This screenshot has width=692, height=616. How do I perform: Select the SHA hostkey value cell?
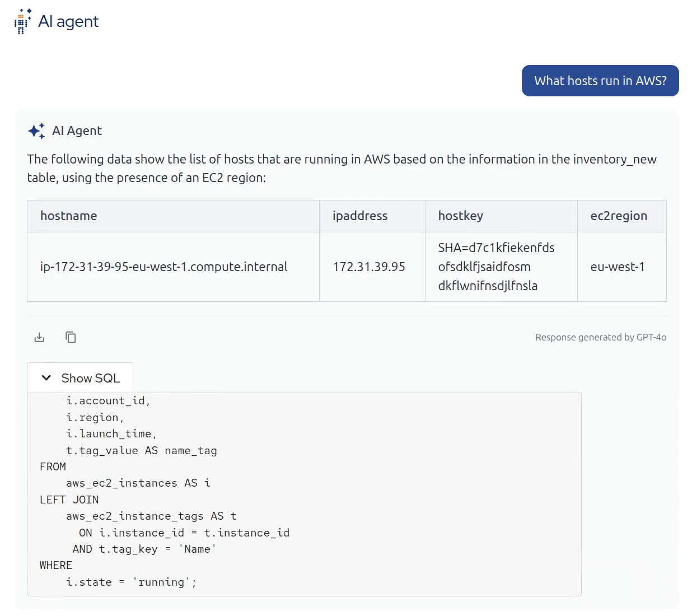[x=496, y=267]
